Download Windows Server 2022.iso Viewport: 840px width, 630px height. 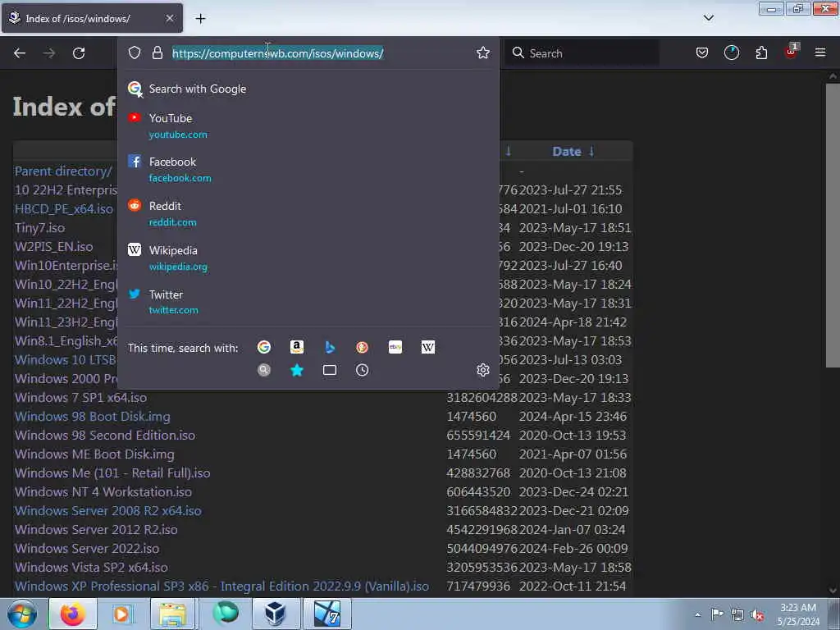coord(87,549)
